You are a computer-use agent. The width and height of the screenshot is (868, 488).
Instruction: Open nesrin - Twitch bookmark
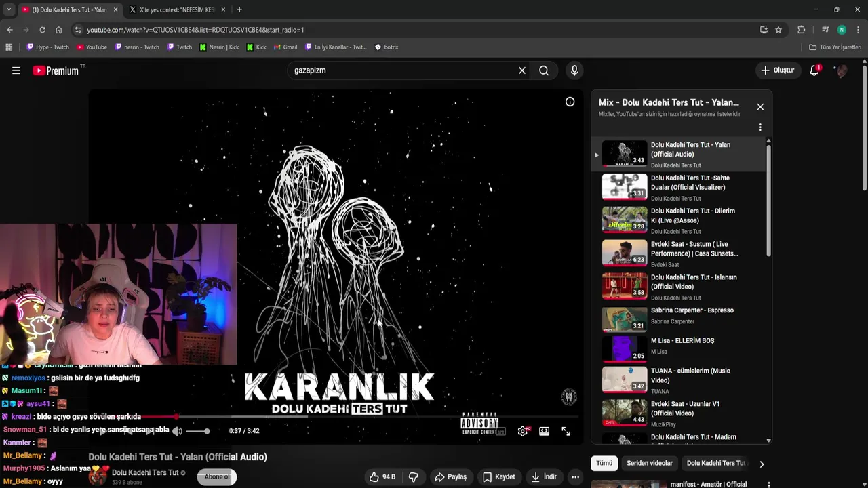point(137,47)
